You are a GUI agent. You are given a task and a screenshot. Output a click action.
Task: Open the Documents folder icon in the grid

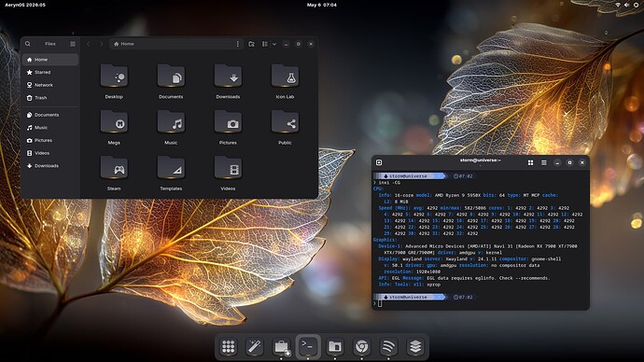171,77
